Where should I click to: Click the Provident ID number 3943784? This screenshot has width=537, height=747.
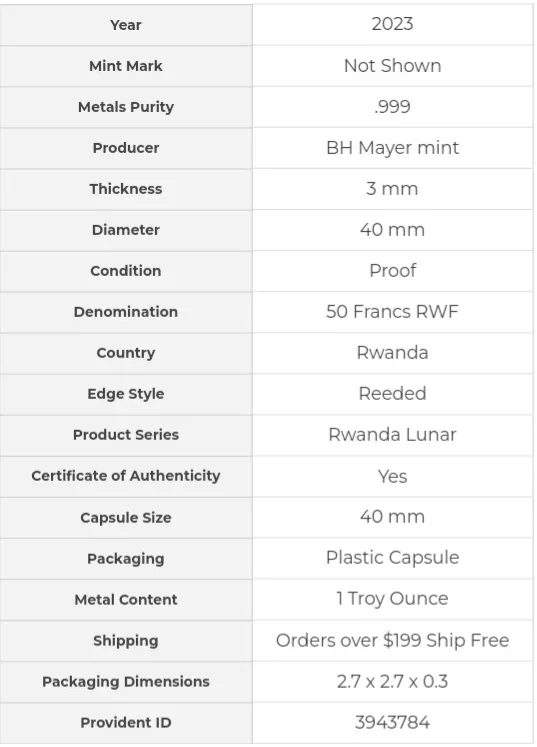pos(392,723)
